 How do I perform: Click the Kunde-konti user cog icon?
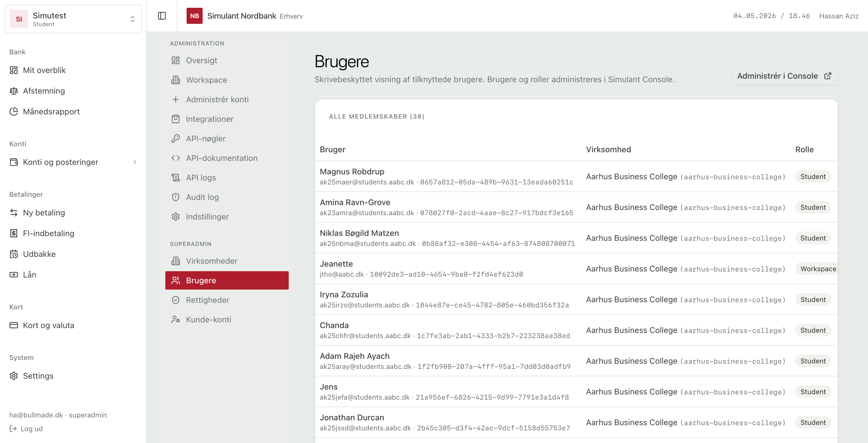click(x=176, y=319)
